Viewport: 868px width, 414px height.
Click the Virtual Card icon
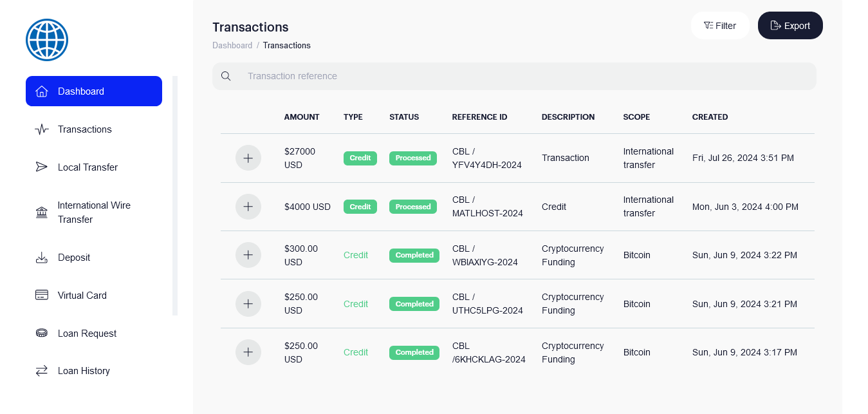(42, 296)
